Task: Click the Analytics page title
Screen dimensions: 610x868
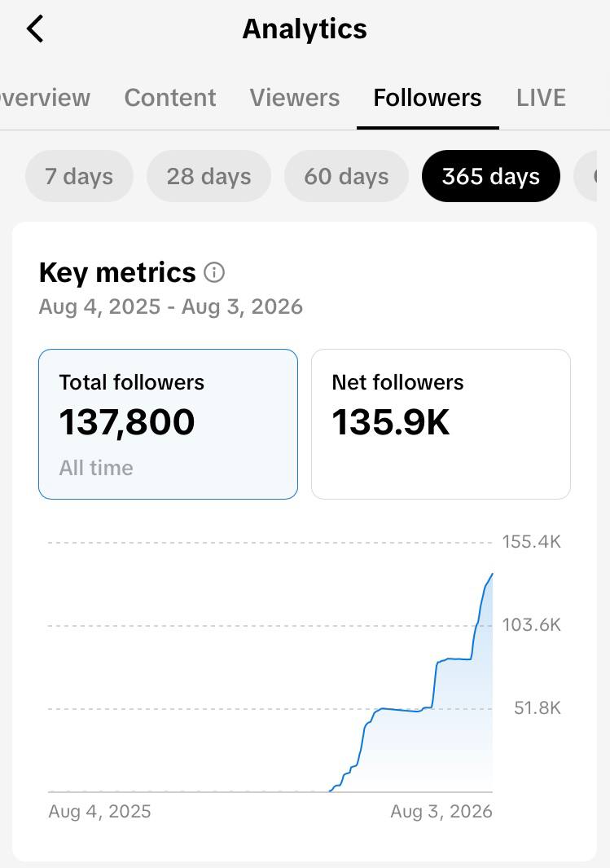Action: click(x=305, y=29)
